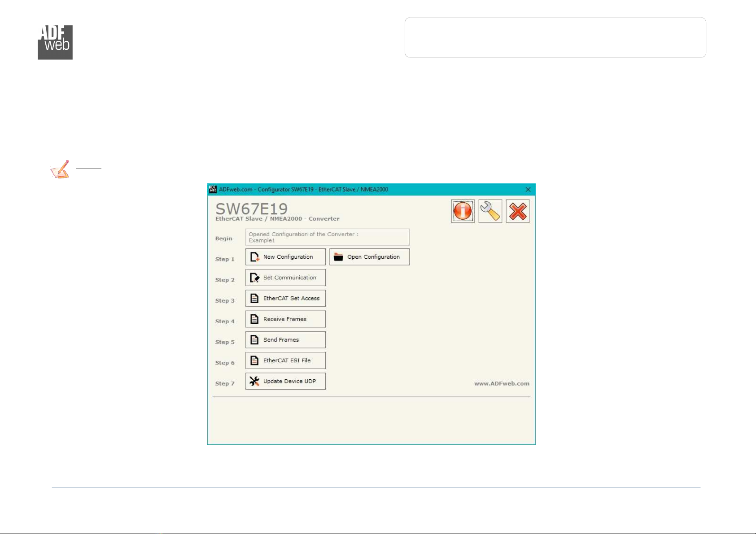Click the Set Communication pencil icon
The width and height of the screenshot is (756, 534).
pos(255,278)
